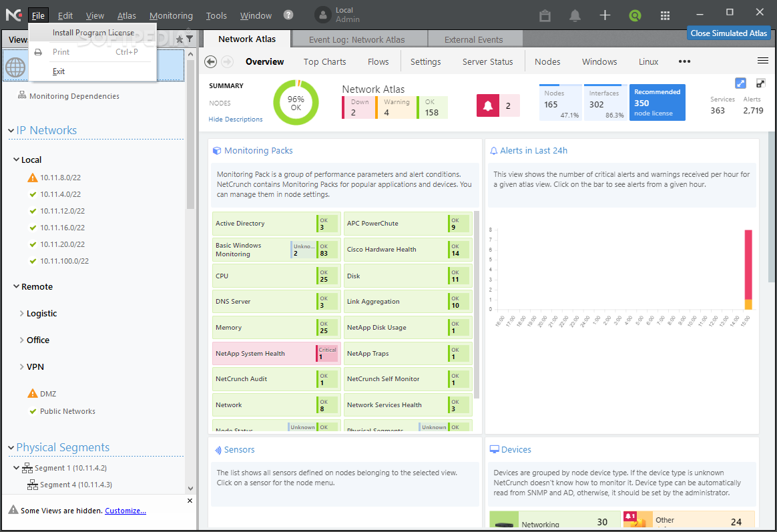This screenshot has width=777, height=532.
Task: Click the NetCrunch logo icon
Action: (13, 15)
